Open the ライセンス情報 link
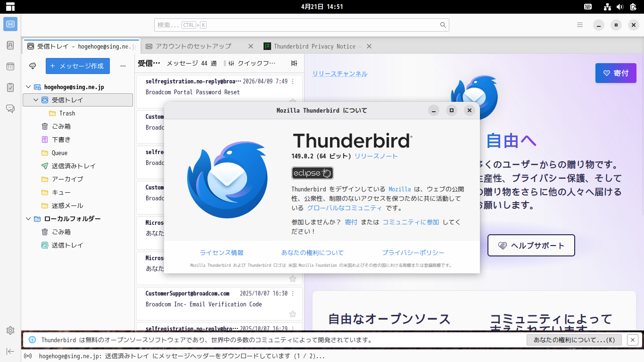The height and width of the screenshot is (362, 644). [x=222, y=253]
